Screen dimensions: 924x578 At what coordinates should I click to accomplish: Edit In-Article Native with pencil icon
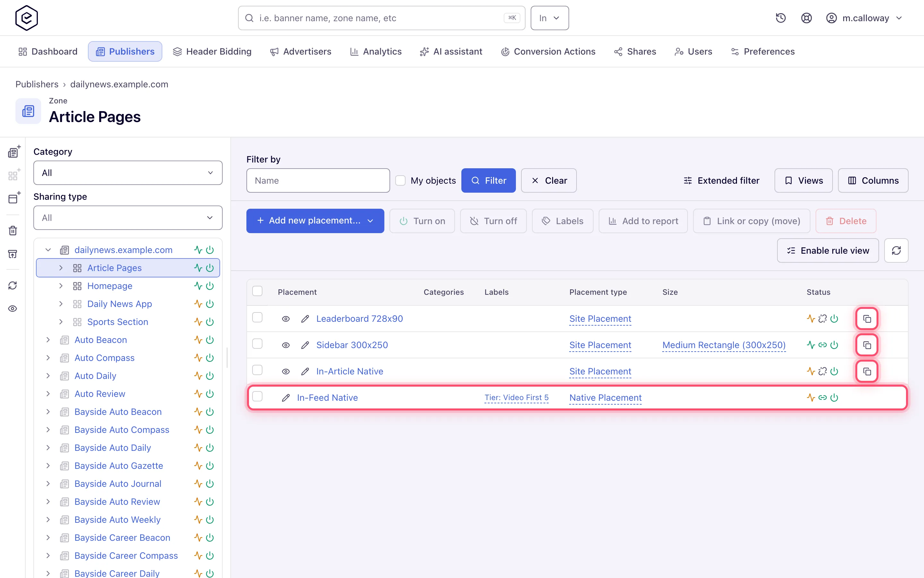(305, 371)
